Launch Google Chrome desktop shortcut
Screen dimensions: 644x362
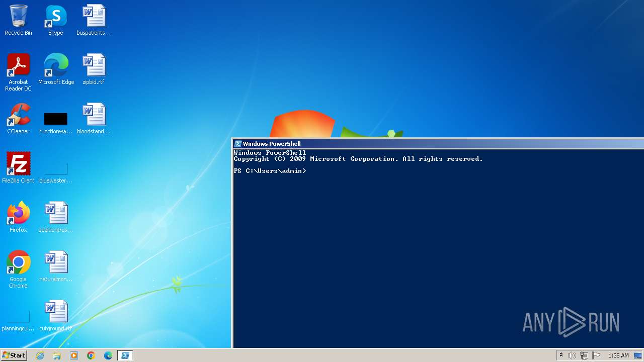(x=18, y=269)
